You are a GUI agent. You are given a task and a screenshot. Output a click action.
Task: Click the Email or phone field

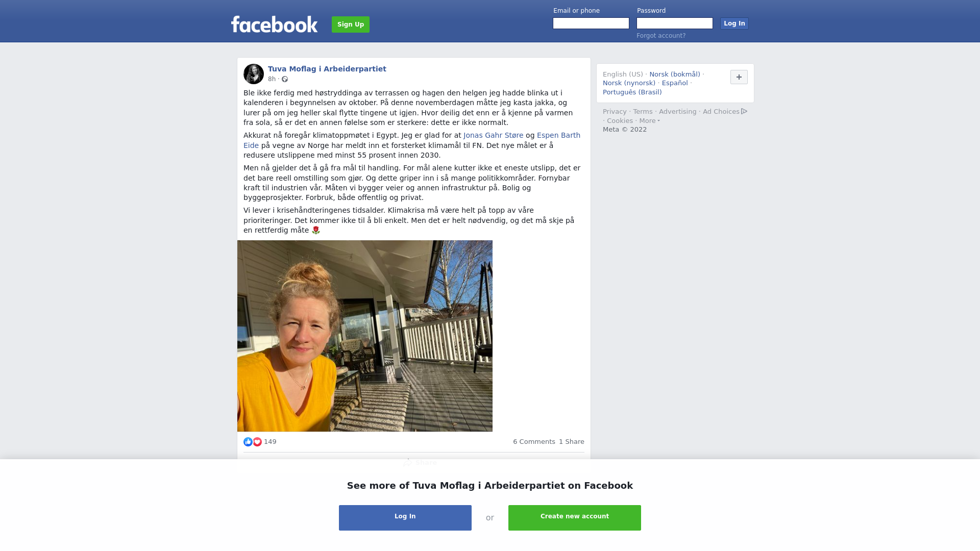click(x=591, y=23)
